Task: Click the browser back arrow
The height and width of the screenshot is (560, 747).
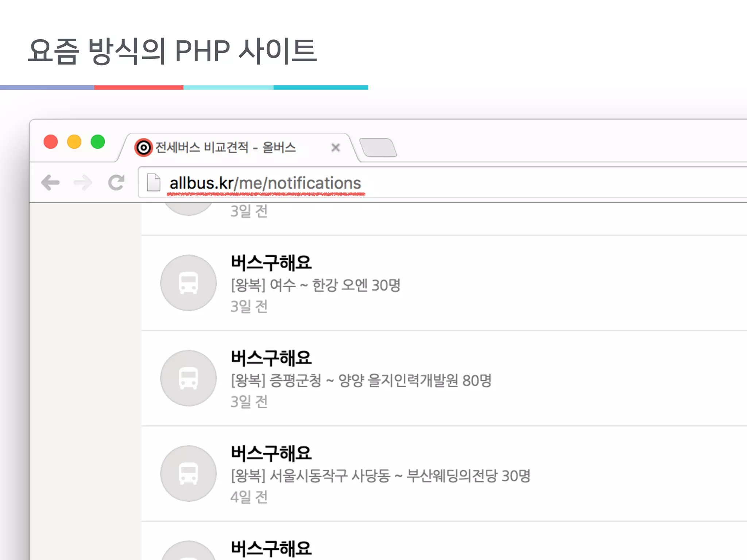Action: coord(50,183)
